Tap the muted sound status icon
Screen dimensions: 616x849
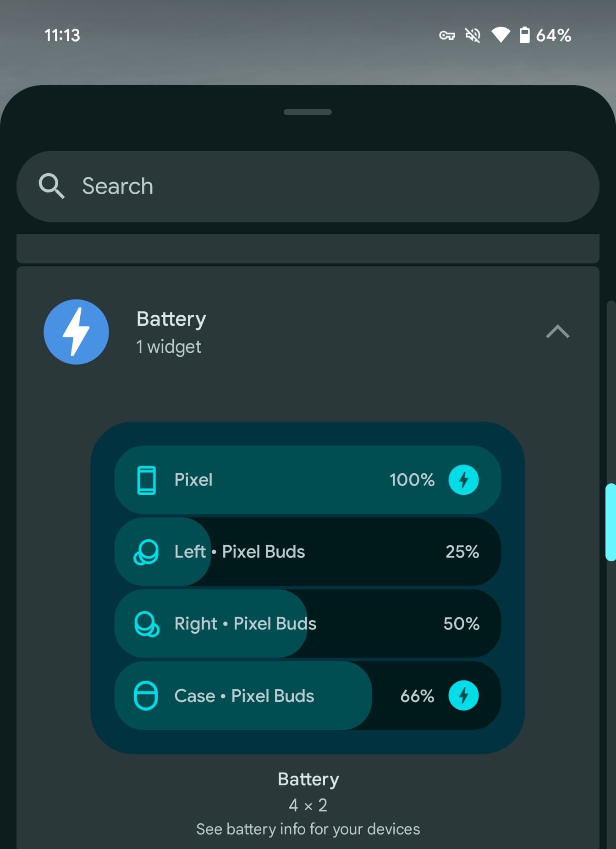click(473, 35)
